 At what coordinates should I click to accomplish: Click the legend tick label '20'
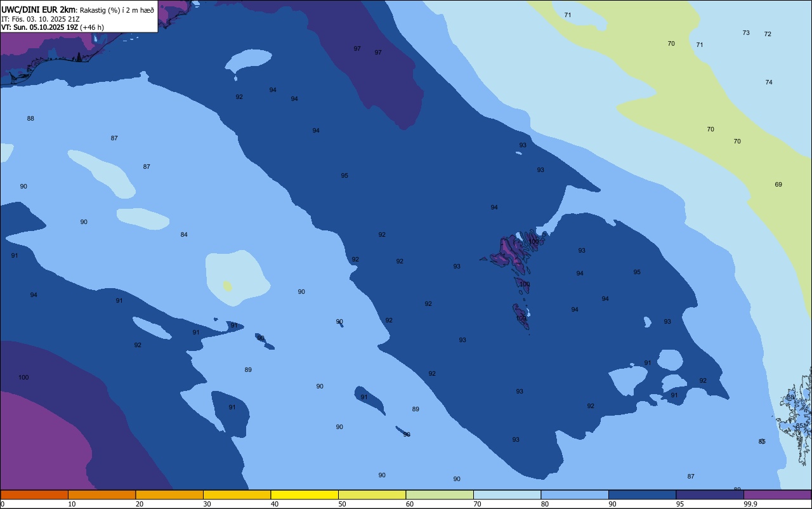[x=140, y=504]
